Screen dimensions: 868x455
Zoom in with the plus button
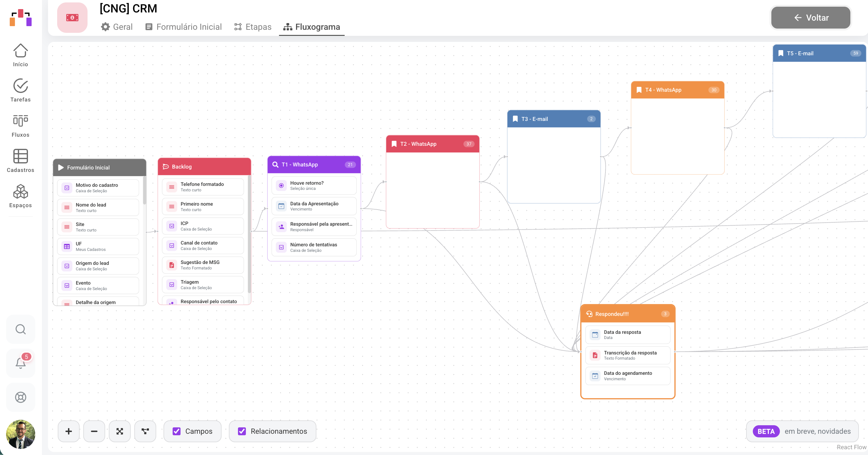click(69, 431)
